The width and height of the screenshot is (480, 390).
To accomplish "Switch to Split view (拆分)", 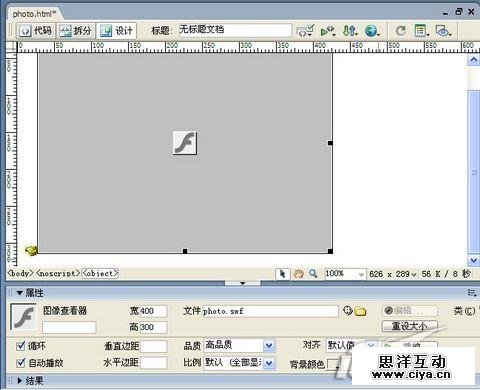I will [76, 31].
